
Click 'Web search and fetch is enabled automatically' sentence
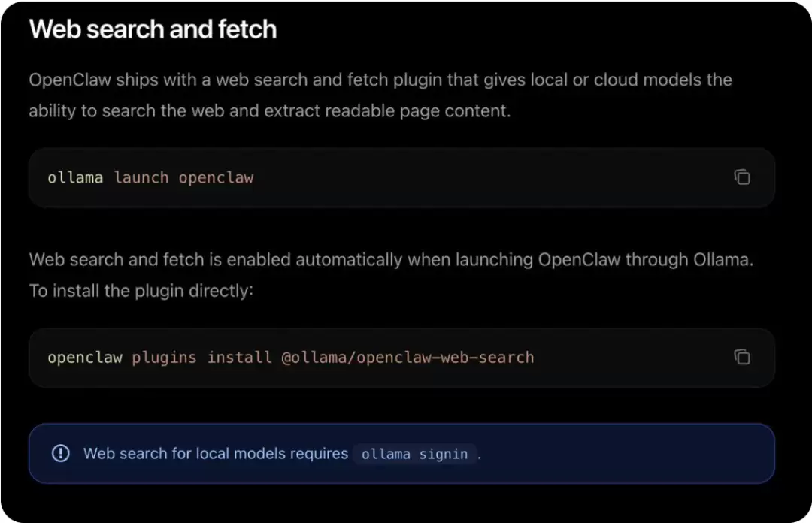coord(391,259)
